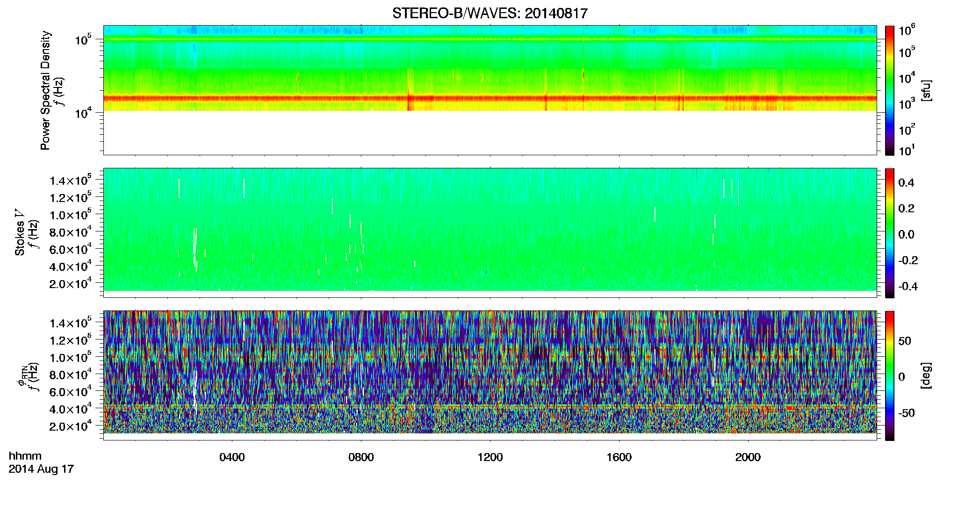Click the 2014 Aug 17 date label
This screenshot has width=980, height=505.
point(41,469)
